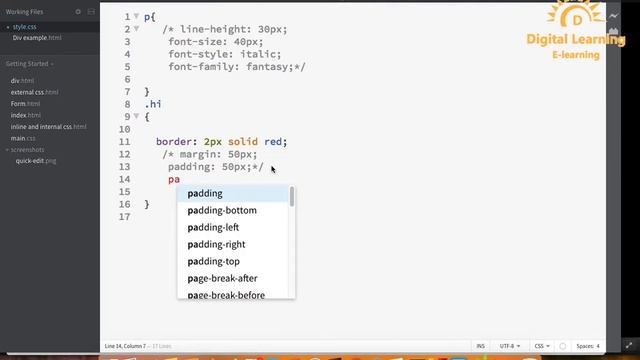
Task: Collapse the comment fold arrow on line 2
Action: 137,29
